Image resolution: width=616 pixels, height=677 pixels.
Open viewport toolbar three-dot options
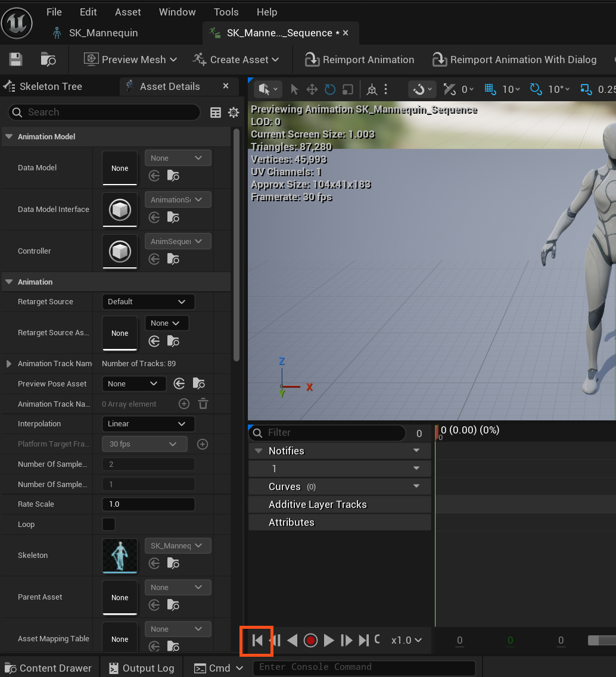[x=386, y=89]
